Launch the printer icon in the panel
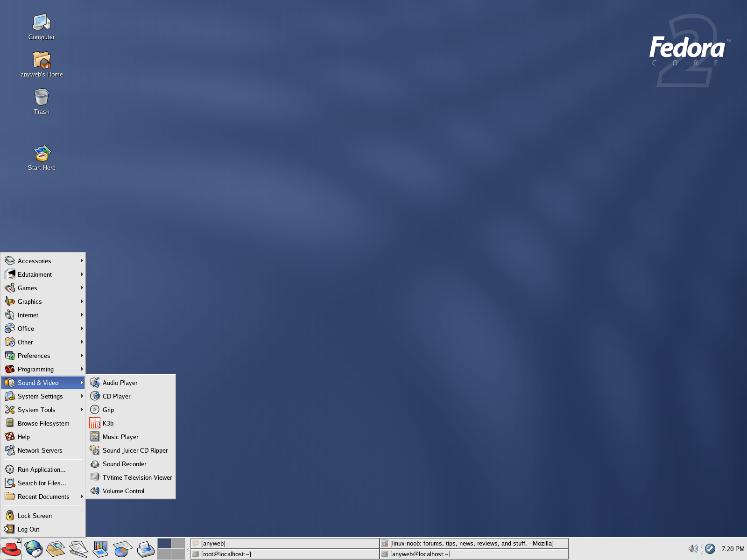The width and height of the screenshot is (747, 560). coord(146,549)
